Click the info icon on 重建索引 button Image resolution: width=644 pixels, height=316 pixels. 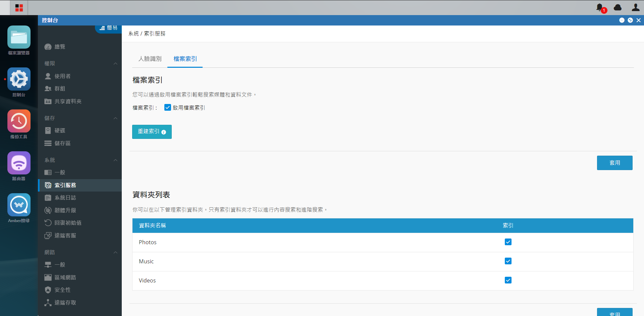[164, 132]
